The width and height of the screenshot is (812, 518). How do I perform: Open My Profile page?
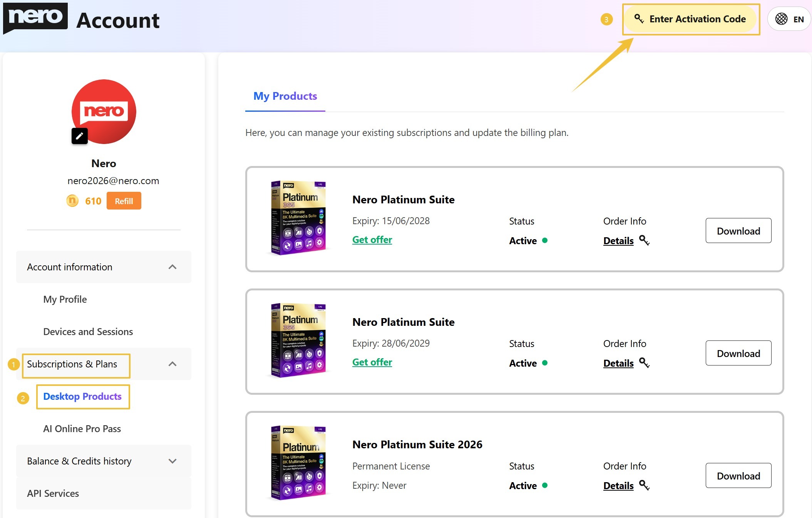65,299
